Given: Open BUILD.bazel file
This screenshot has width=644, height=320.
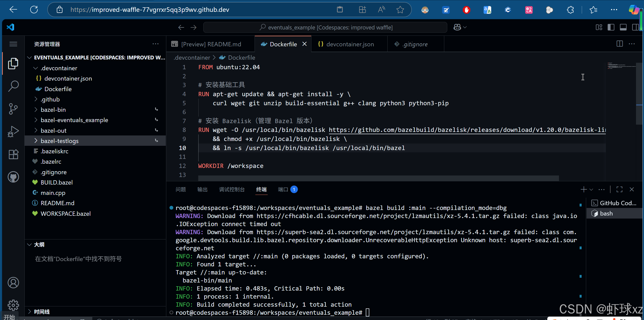Looking at the screenshot, I should (95, 182).
